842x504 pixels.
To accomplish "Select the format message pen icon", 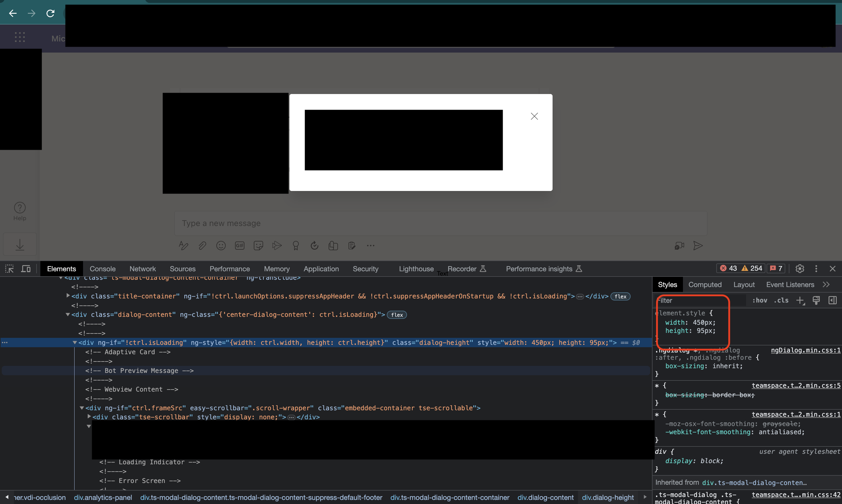I will click(183, 245).
